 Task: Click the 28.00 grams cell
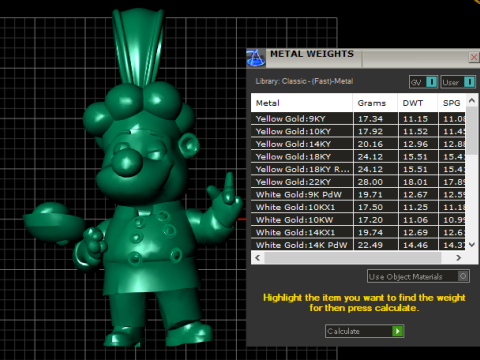pyautogui.click(x=375, y=182)
